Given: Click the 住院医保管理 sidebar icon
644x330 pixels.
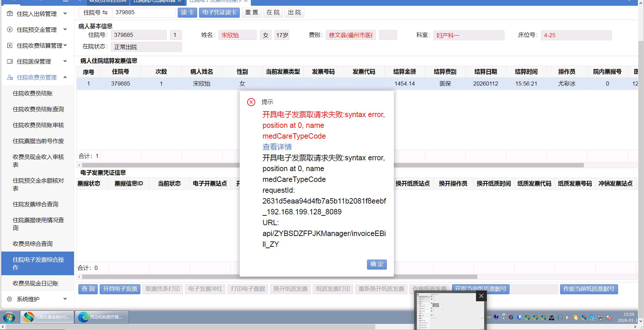Looking at the screenshot, I should pyautogui.click(x=10, y=62).
